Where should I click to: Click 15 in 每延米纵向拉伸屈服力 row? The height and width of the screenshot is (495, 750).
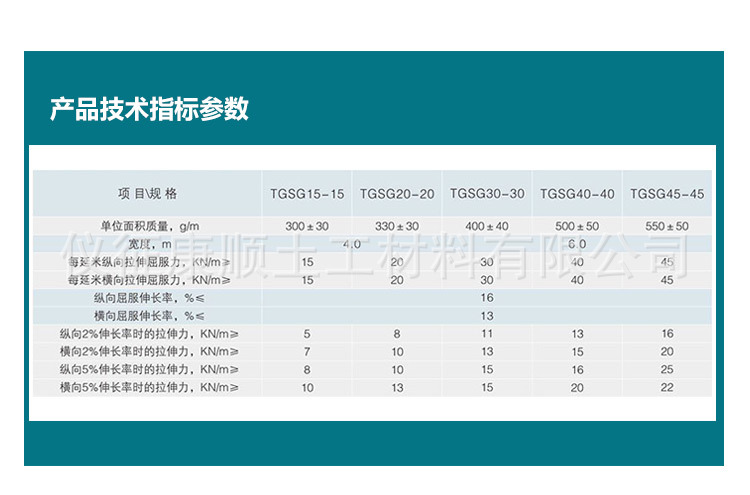pos(308,262)
